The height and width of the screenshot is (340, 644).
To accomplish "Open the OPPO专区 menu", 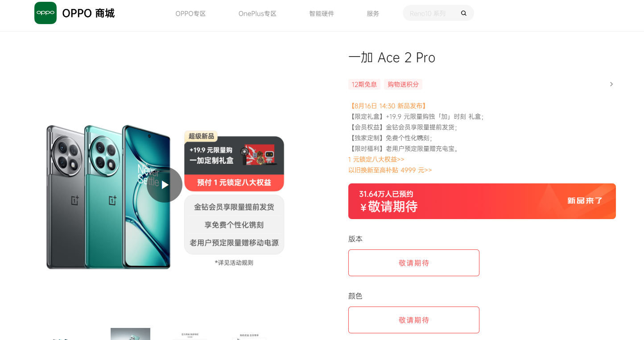I will 190,13.
